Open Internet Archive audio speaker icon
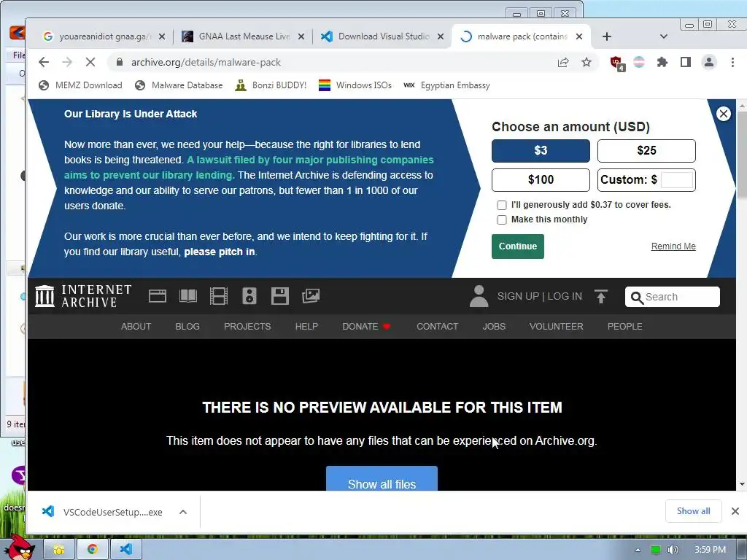 pyautogui.click(x=249, y=296)
